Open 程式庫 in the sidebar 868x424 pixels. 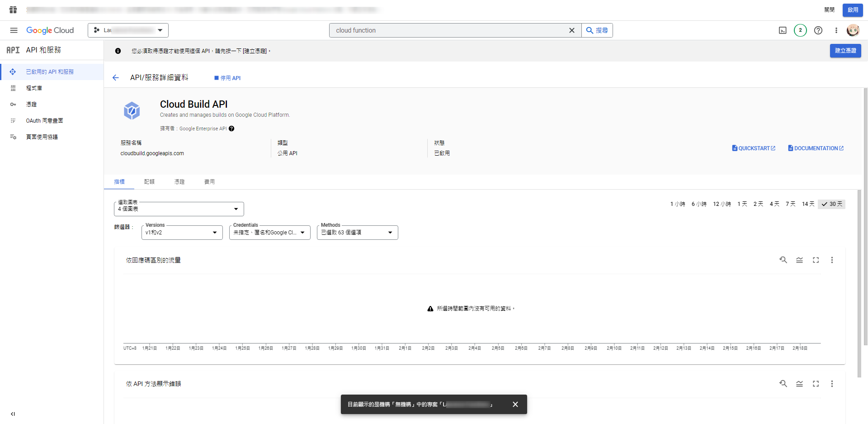coord(52,88)
